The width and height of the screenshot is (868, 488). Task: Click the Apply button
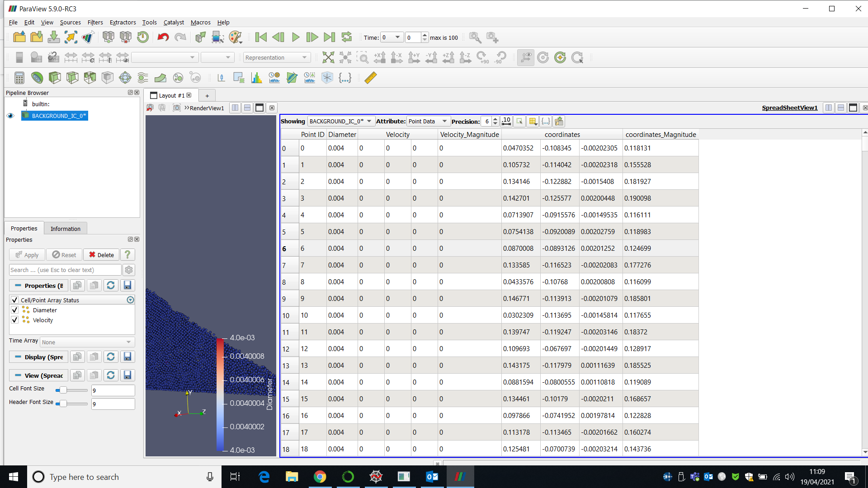pyautogui.click(x=27, y=255)
